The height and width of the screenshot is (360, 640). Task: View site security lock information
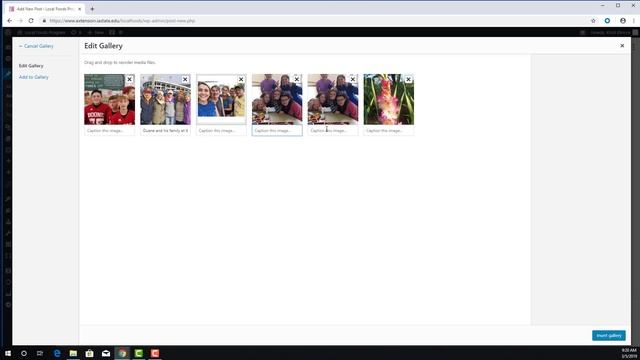[44, 20]
